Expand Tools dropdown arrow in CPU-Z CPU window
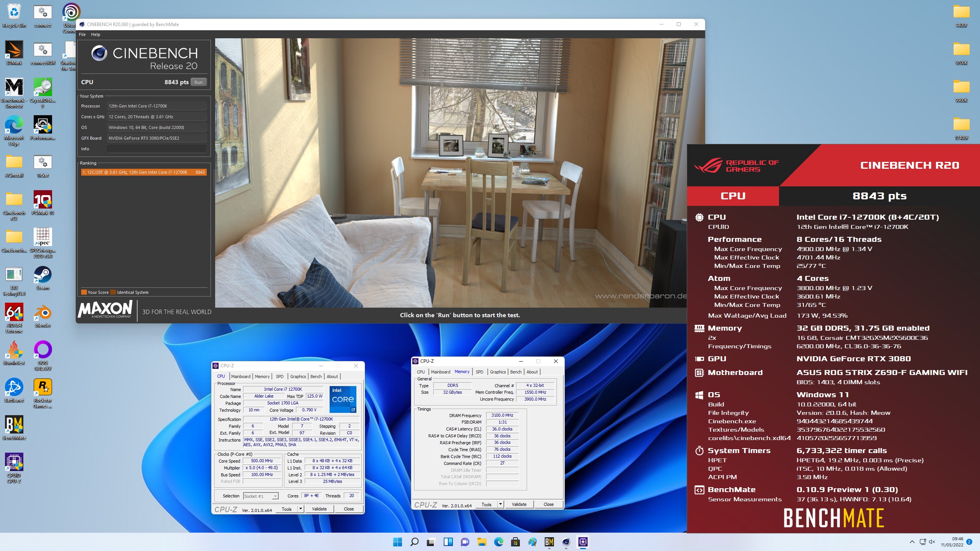Viewport: 980px width, 551px height. point(301,509)
